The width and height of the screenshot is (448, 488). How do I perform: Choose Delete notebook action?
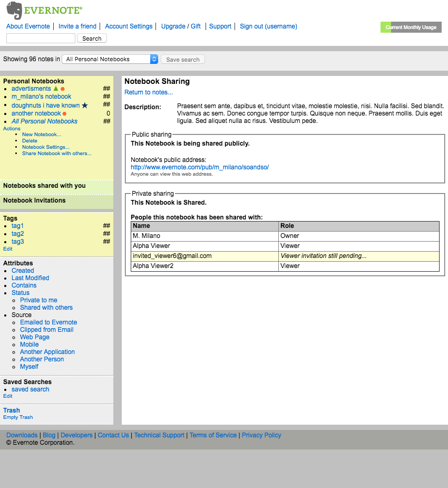point(30,141)
